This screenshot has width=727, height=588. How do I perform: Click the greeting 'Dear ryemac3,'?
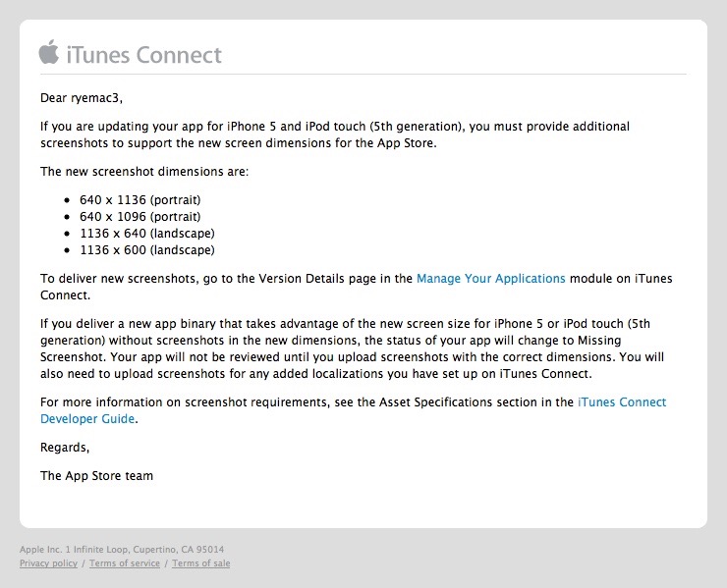tap(82, 98)
